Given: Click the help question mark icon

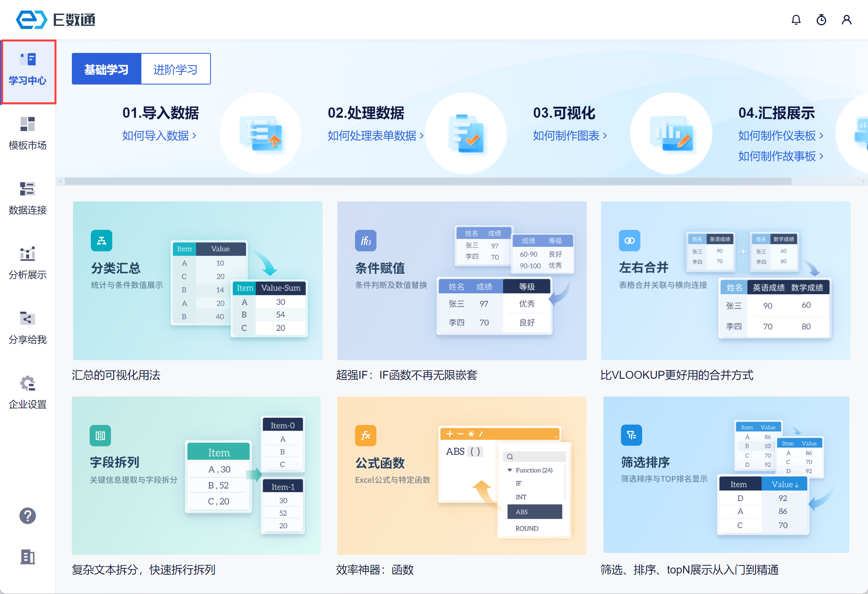Looking at the screenshot, I should [x=28, y=515].
